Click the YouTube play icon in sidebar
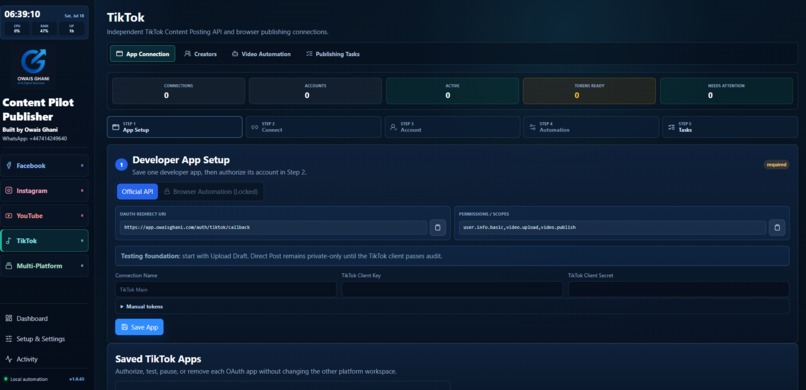 pyautogui.click(x=9, y=216)
